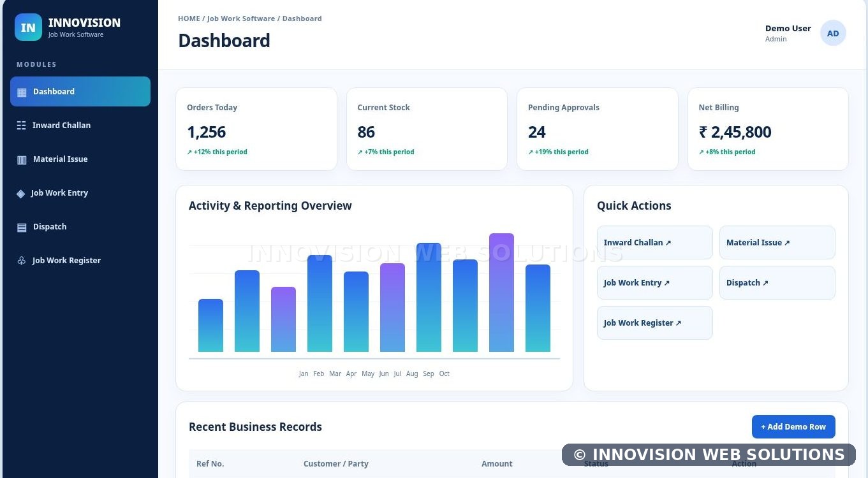Screen dimensions: 868x478
Task: Click the +8% this period text
Action: [x=727, y=152]
